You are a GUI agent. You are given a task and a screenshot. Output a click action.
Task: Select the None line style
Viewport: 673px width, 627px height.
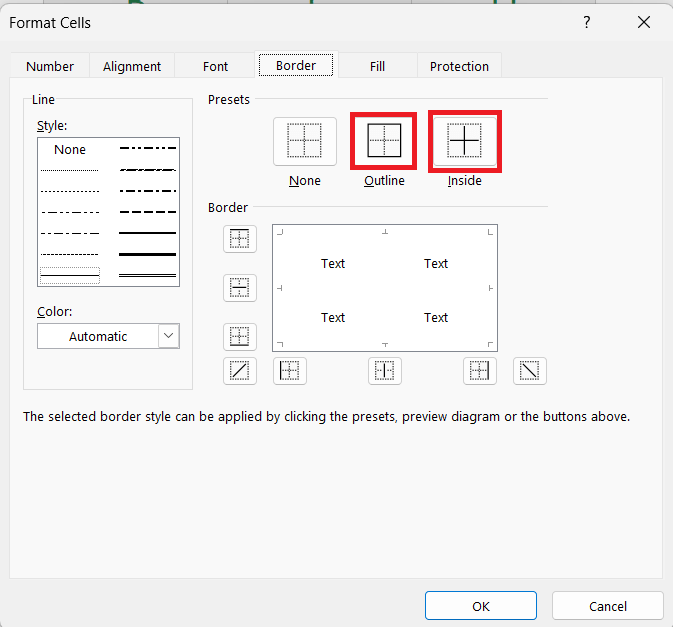(70, 149)
